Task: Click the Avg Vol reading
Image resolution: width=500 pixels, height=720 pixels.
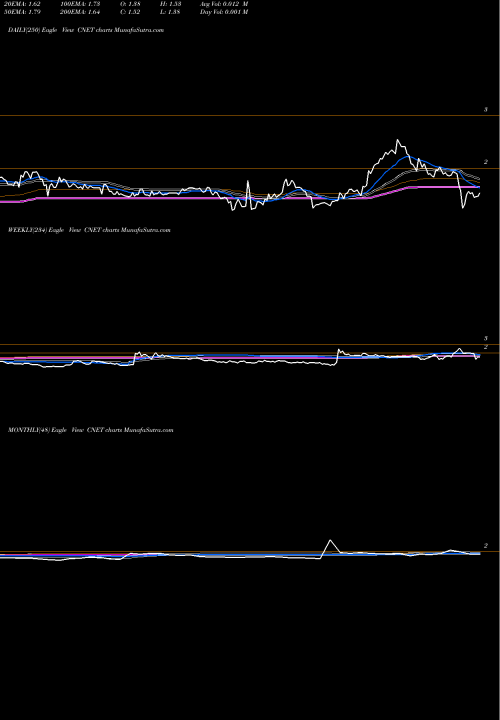Action: click(224, 4)
